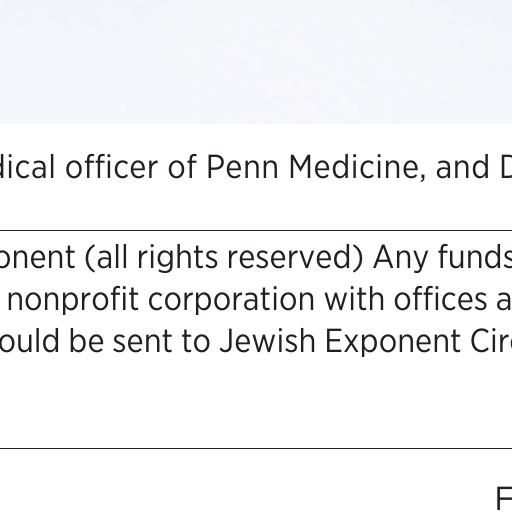Click the word "rights"
512x512 pixels.
[177, 258]
